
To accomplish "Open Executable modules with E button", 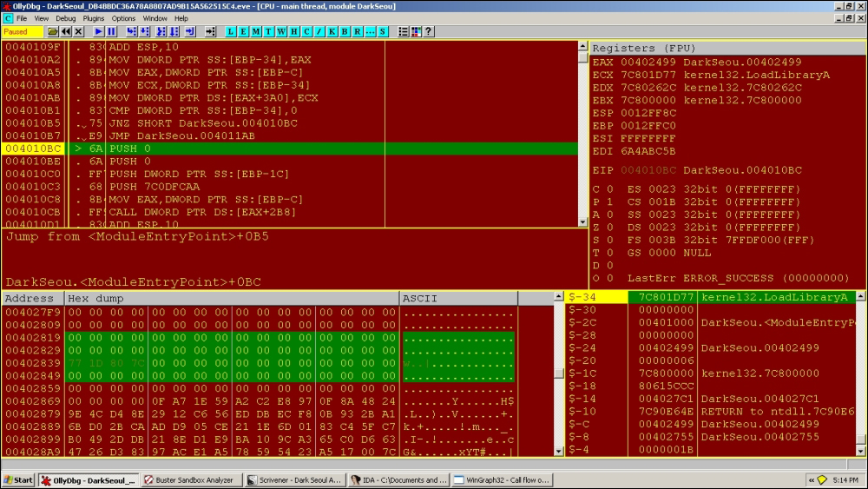I will (243, 31).
